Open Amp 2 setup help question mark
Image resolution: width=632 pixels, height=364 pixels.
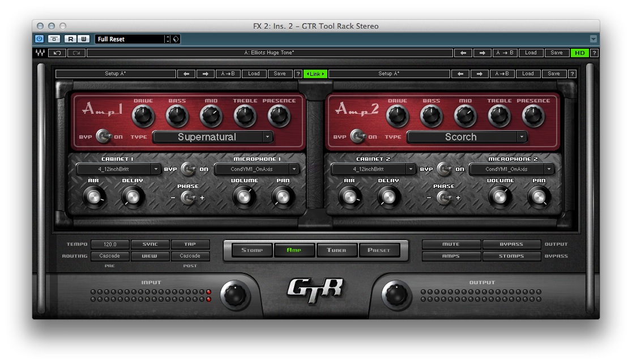pos(572,74)
